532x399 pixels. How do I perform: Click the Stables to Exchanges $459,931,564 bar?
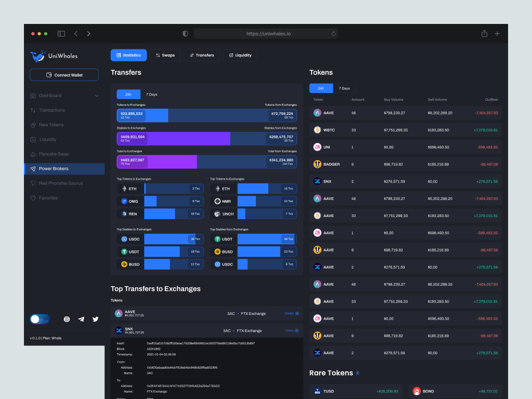pos(173,138)
